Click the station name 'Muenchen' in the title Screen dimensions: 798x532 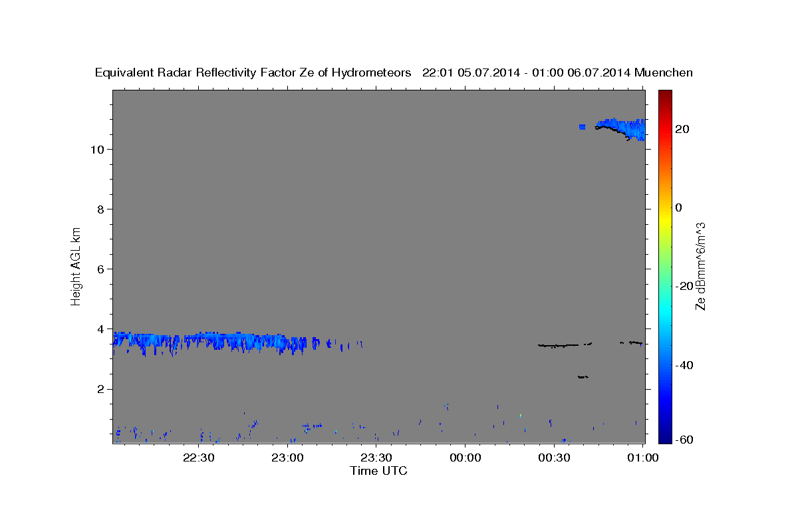point(664,73)
